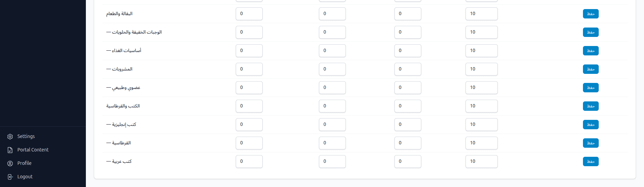Click leftmost zero field in القرطاسية row
Image resolution: width=644 pixels, height=187 pixels.
[x=249, y=143]
